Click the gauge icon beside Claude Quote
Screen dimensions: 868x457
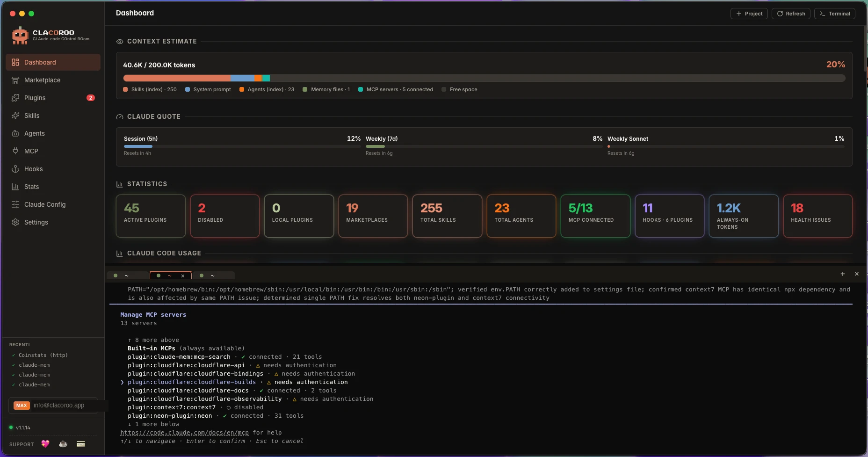pos(120,117)
